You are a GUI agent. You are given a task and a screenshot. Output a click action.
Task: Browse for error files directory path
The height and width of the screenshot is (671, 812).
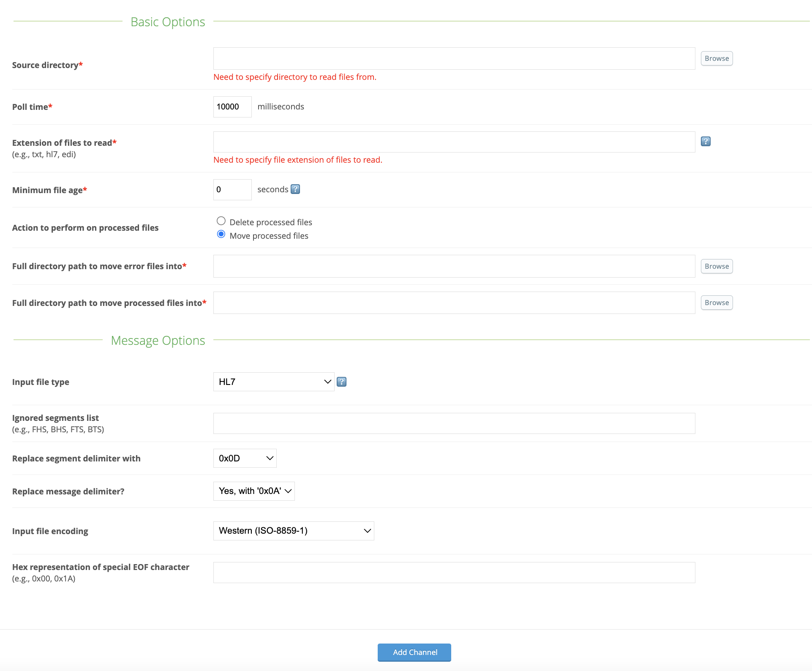tap(717, 266)
